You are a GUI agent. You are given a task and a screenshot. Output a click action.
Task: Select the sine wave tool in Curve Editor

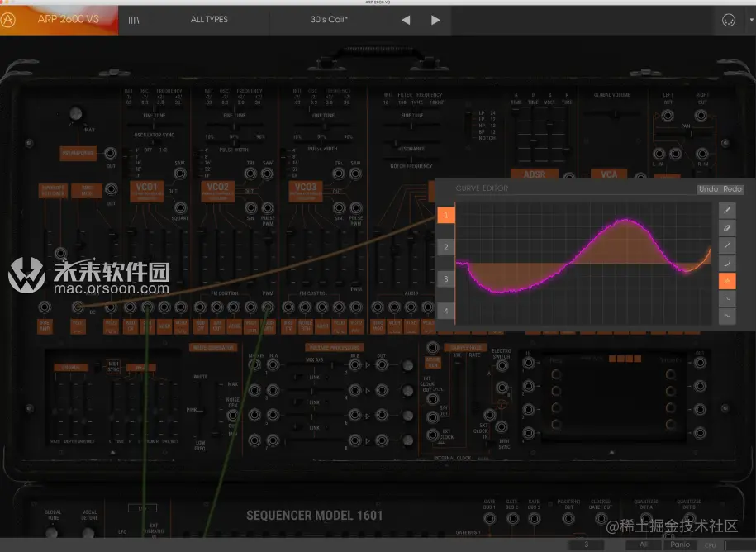pyautogui.click(x=727, y=298)
